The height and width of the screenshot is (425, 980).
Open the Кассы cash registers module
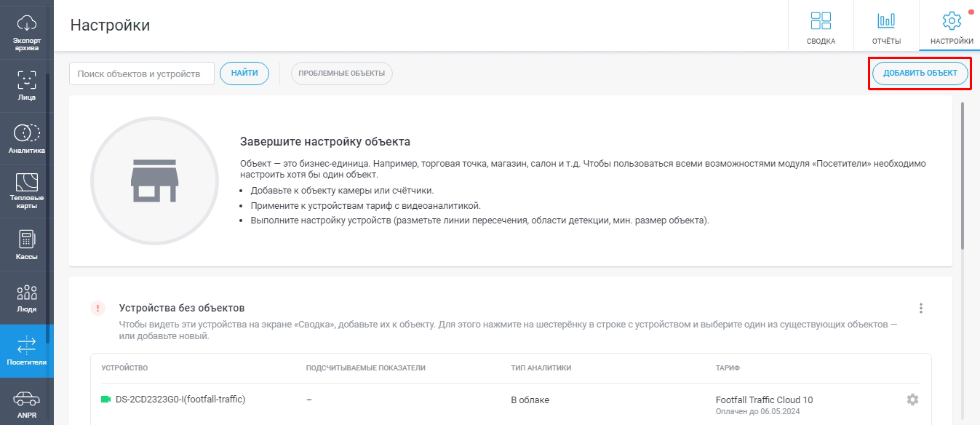pos(26,245)
